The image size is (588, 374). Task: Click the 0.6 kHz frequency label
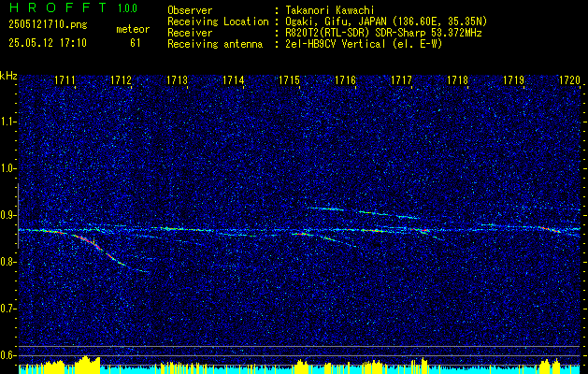[x=7, y=355]
